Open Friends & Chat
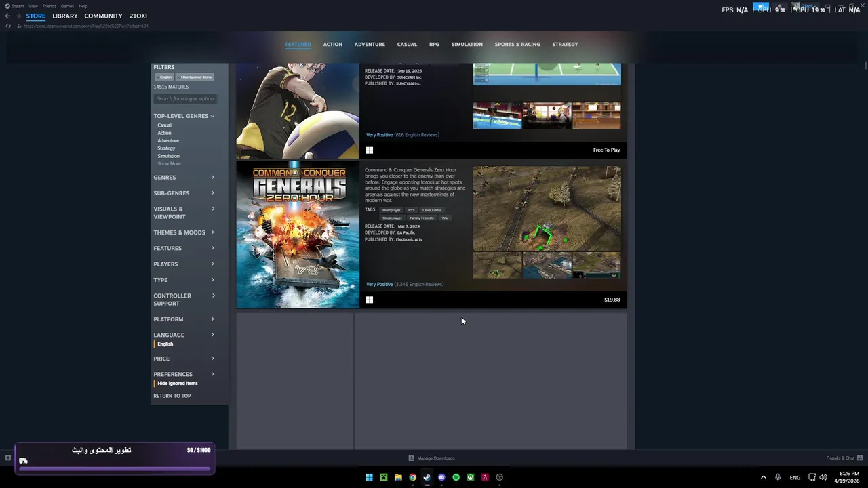 [x=844, y=458]
